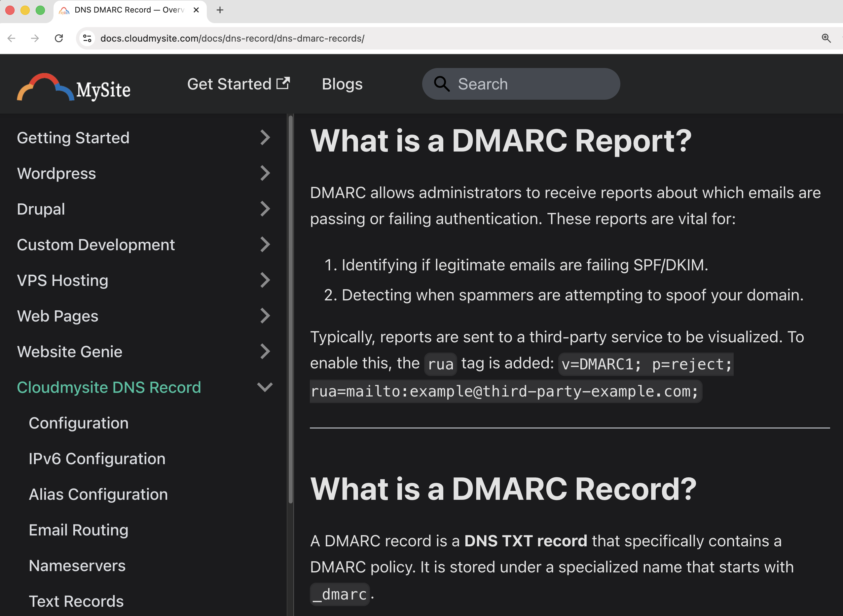Open site information icon in address bar
Viewport: 843px width, 616px height.
87,38
